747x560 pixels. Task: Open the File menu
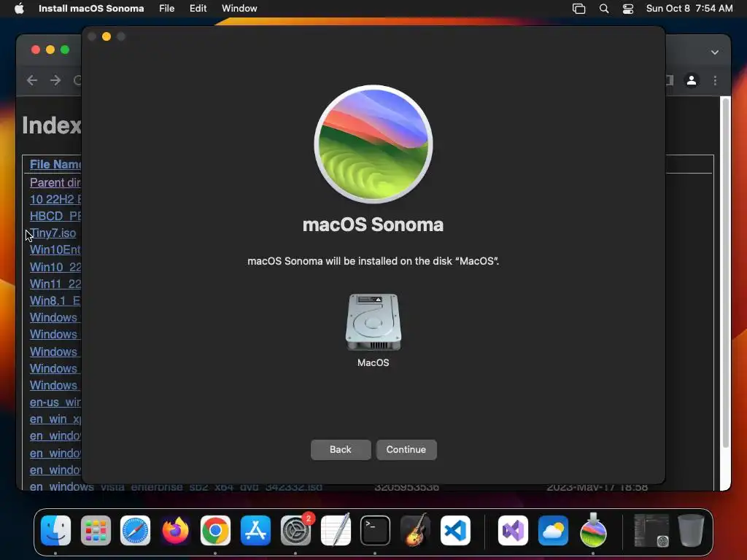pos(167,8)
